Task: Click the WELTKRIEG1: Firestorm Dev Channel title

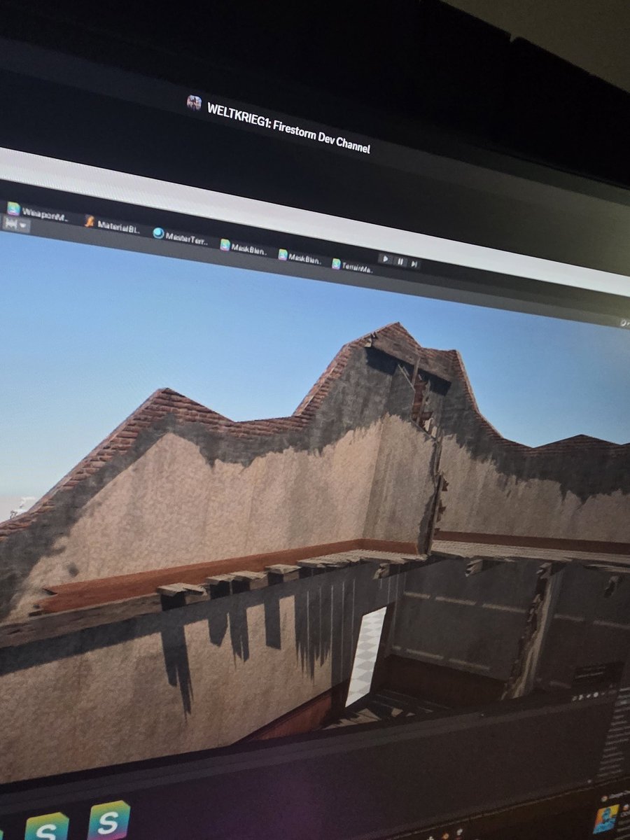Action: 288,127
